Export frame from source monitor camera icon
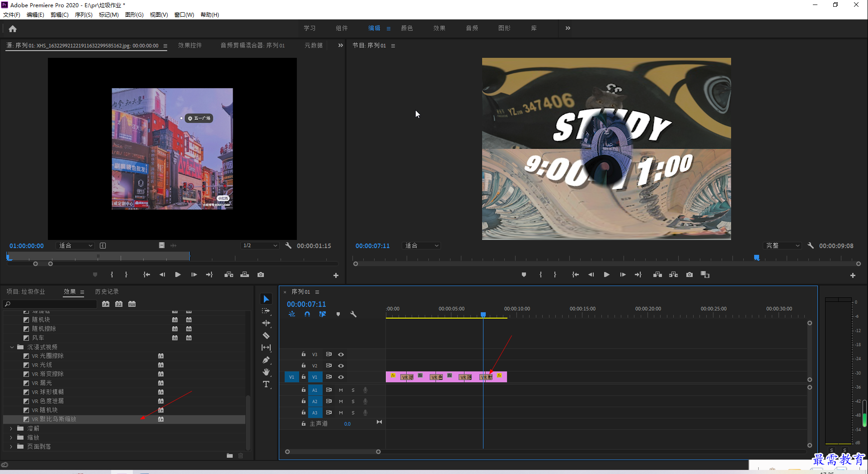 click(261, 275)
